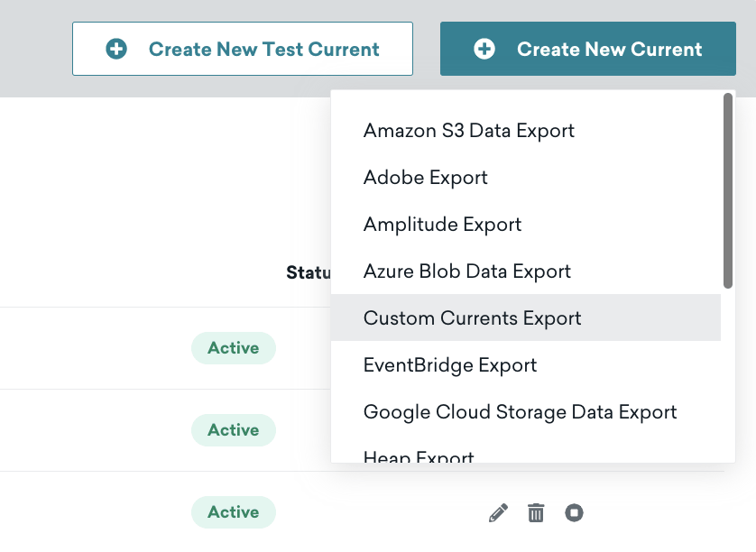Click the Active badge in the middle row
Viewport: 756px width, 552px height.
(x=233, y=430)
